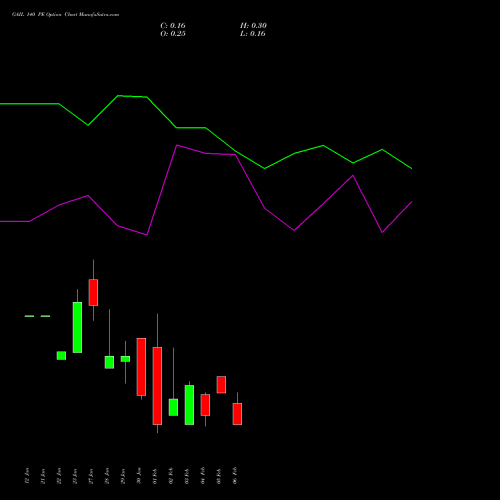Viewport: 500px width, 500px height.
Task: Click the low value L: 0.16
Action: click(253, 34)
